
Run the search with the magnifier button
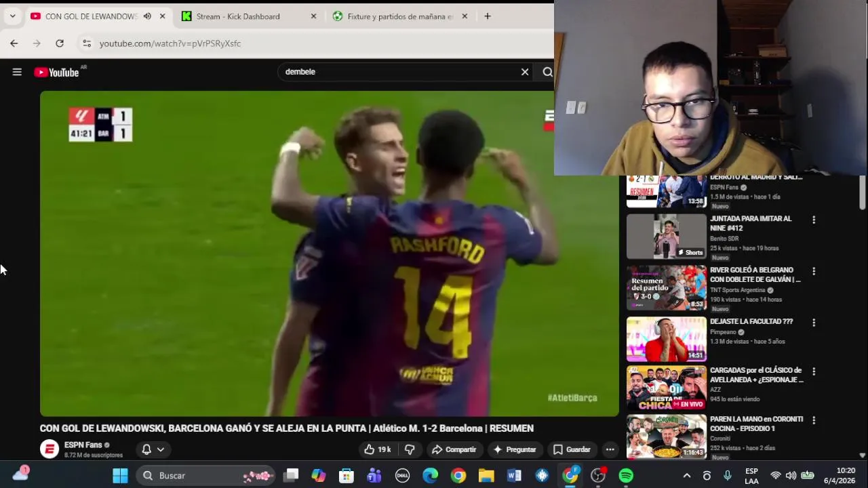(547, 72)
